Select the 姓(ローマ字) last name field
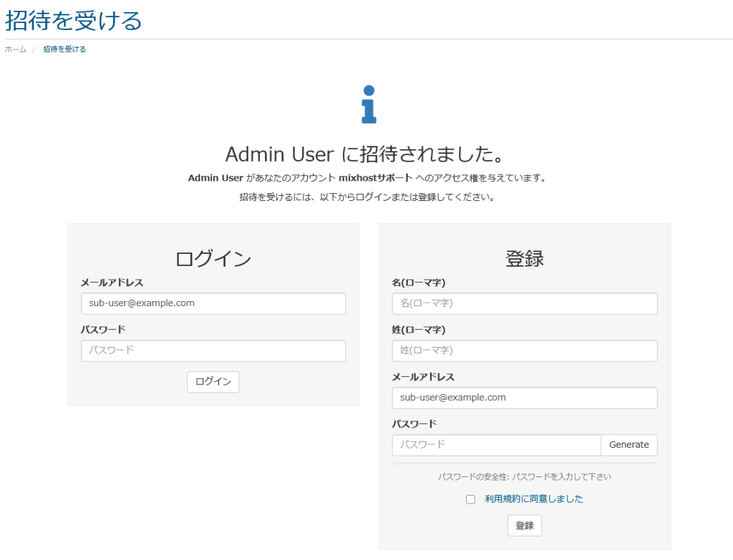This screenshot has width=733, height=560. (x=524, y=350)
